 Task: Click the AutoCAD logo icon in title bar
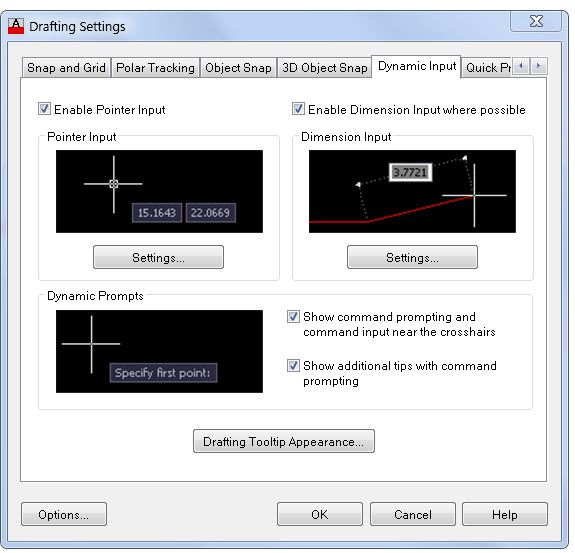(x=16, y=26)
